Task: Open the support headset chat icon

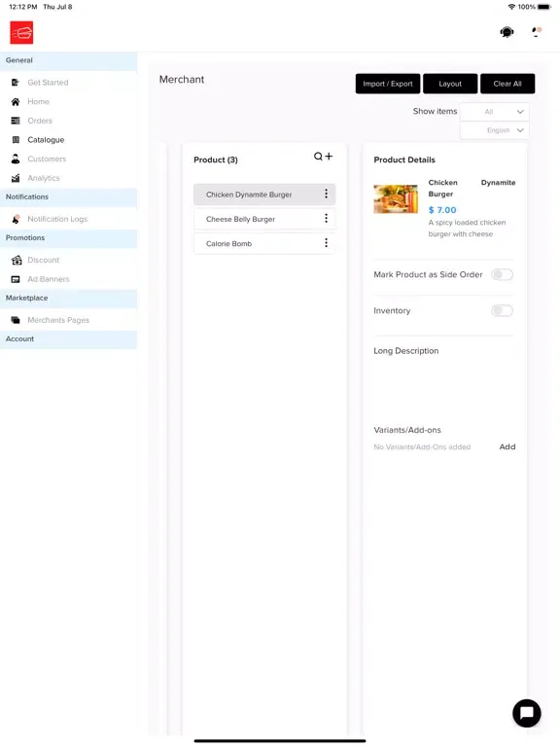Action: 507,32
